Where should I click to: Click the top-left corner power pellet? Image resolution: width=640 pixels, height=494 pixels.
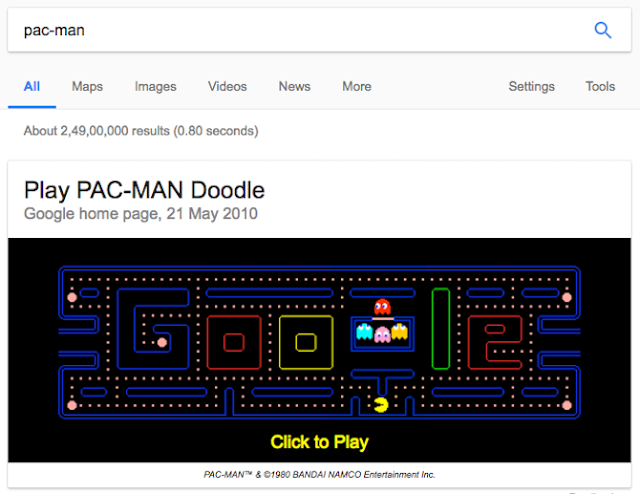point(72,297)
